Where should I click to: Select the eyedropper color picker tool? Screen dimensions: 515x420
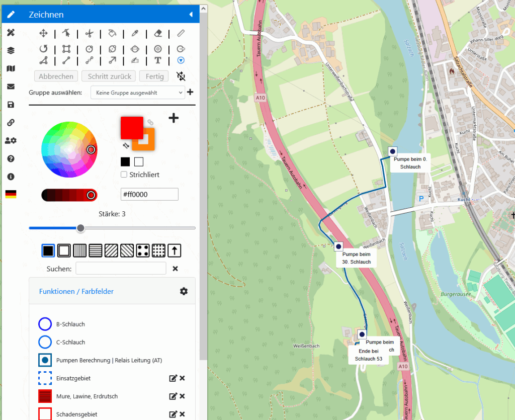pyautogui.click(x=135, y=33)
